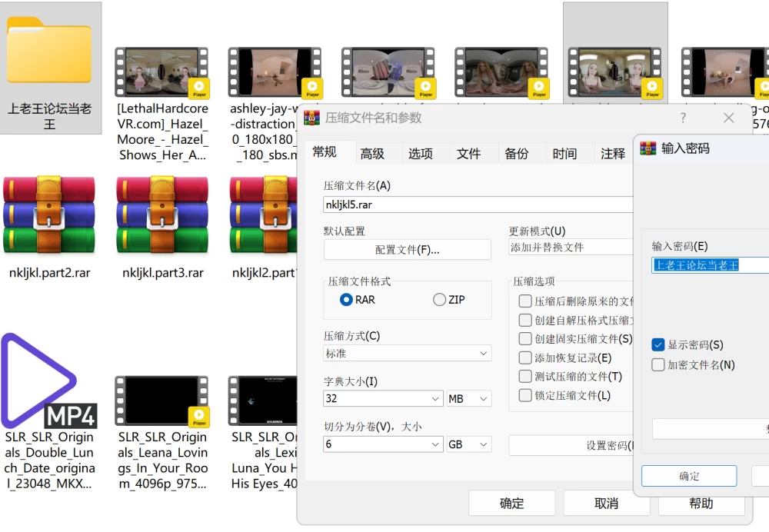Viewport: 769px width, 532px height.
Task: Click the WinRAR icon in 压缩文件名和参数 title bar
Action: pos(312,118)
